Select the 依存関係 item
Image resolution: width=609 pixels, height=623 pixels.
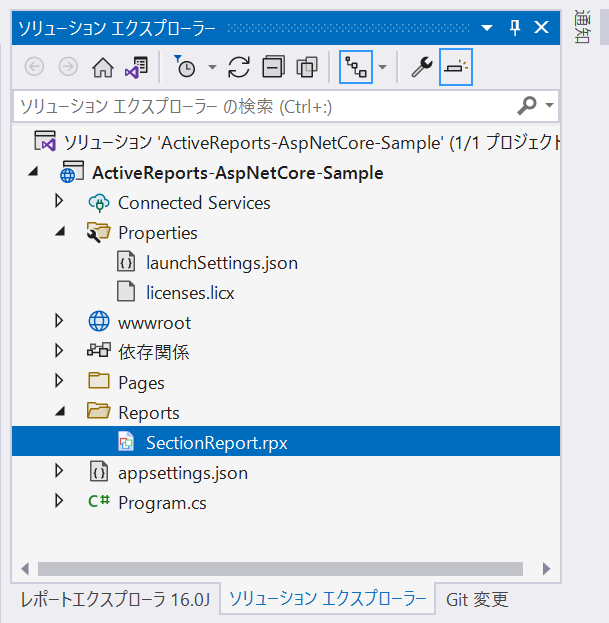pos(153,352)
